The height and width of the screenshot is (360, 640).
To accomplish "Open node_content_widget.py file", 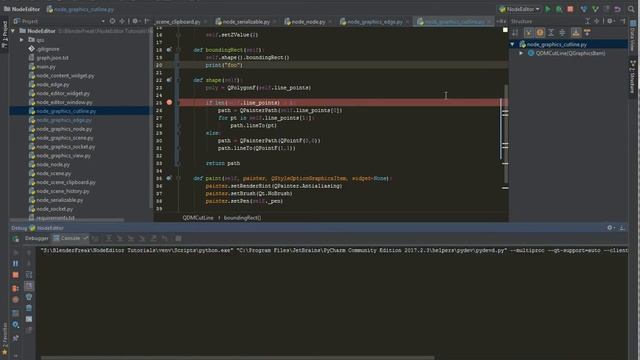I will tap(65, 76).
